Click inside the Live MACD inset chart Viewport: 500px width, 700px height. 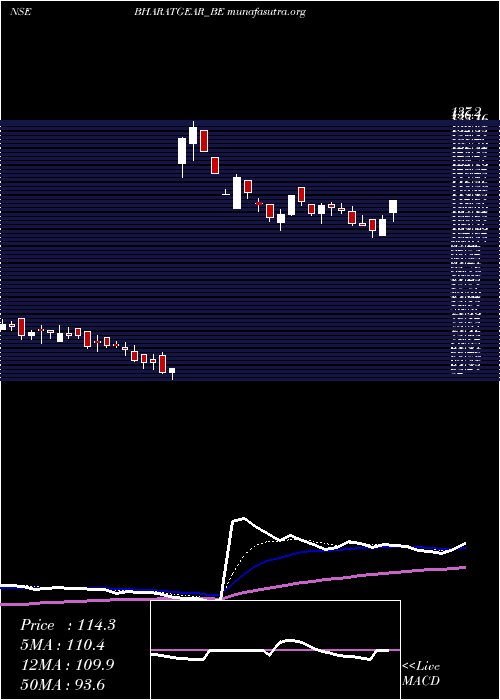click(x=275, y=650)
